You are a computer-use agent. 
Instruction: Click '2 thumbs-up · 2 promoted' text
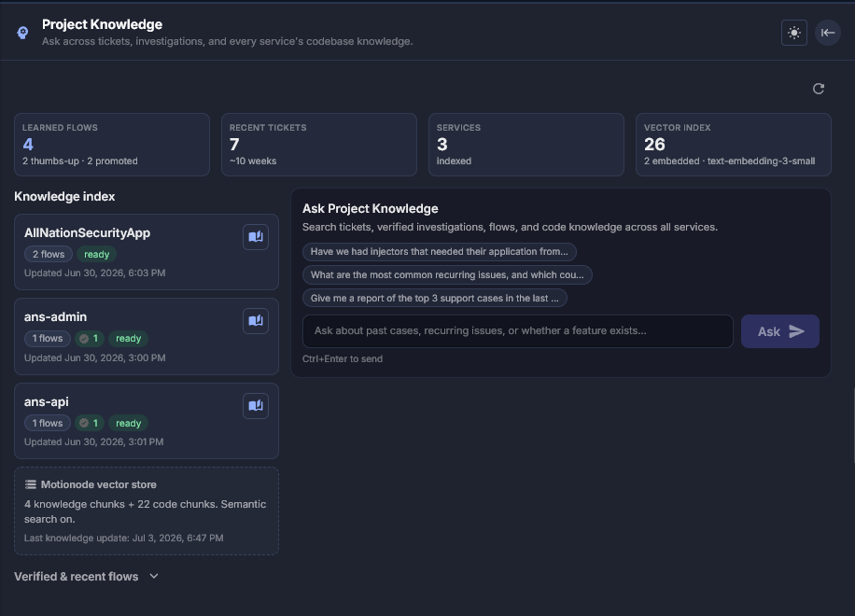(x=80, y=161)
